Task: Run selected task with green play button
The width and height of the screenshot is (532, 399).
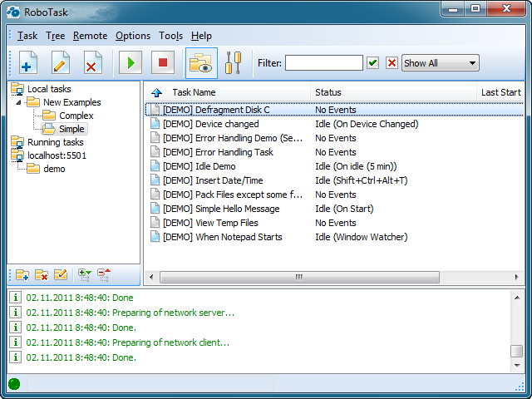Action: coord(131,63)
